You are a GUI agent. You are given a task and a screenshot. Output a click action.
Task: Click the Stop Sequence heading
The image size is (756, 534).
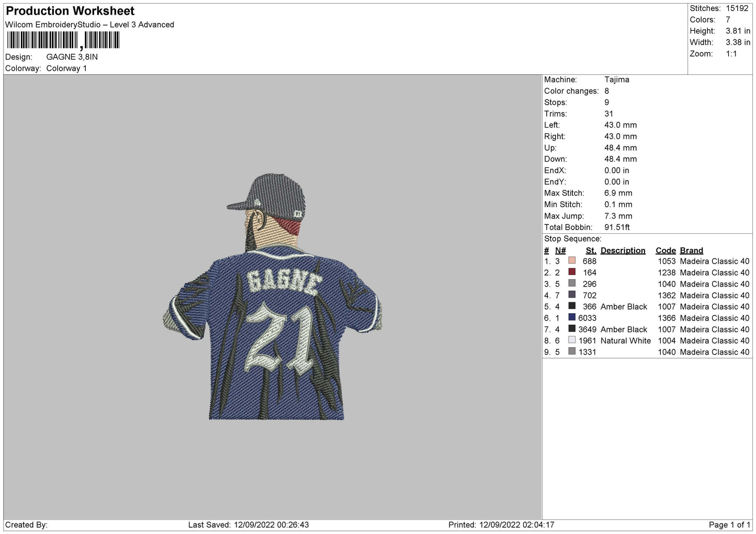[x=573, y=239]
